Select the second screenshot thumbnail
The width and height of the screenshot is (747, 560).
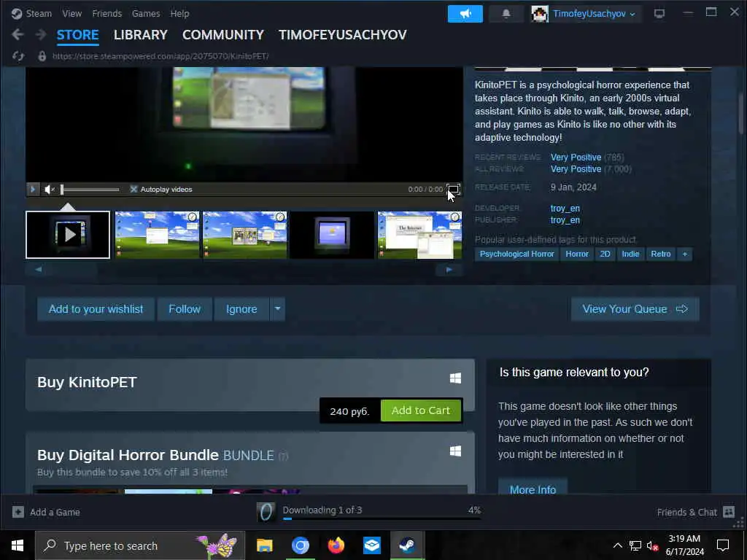coord(245,235)
